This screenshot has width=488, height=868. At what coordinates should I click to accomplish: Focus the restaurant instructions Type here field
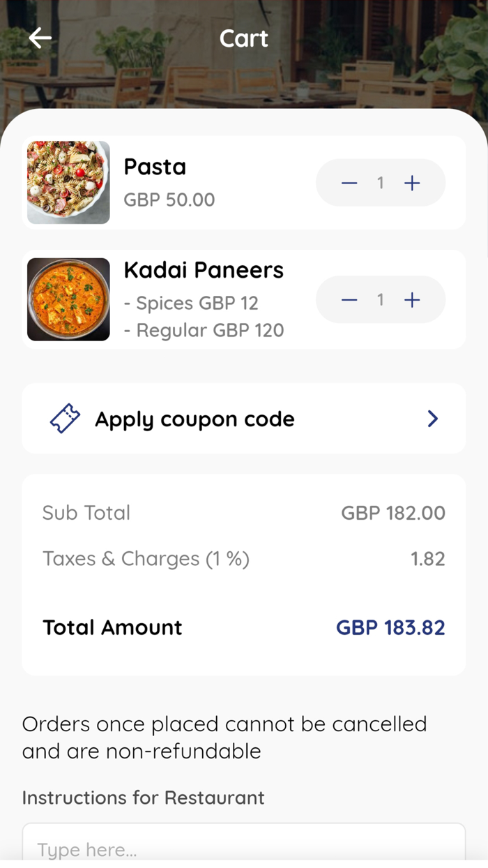coord(243,848)
